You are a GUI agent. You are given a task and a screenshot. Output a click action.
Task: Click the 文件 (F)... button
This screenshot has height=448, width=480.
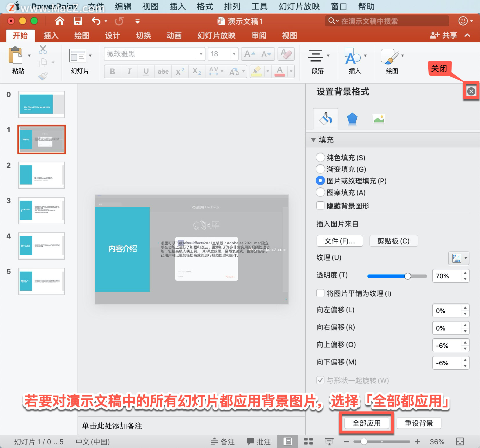coord(340,241)
